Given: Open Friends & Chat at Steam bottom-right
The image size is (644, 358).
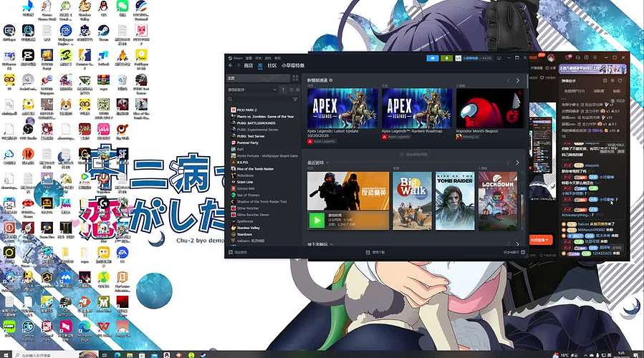Looking at the screenshot, I should [514, 252].
